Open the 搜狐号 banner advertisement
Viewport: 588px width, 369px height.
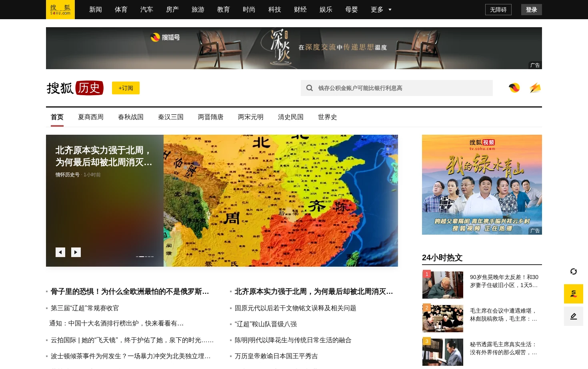coord(294,48)
